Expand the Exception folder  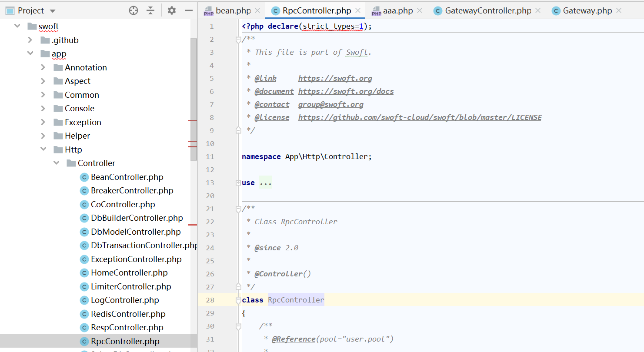[43, 122]
